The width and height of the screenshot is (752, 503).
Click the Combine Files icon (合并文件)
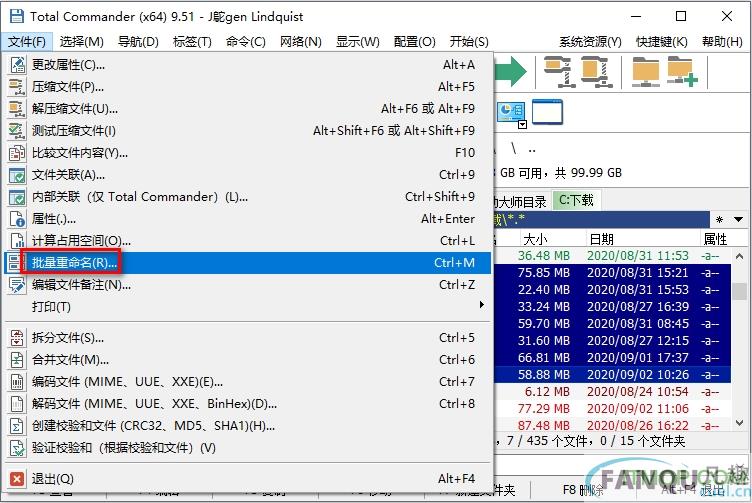point(17,360)
